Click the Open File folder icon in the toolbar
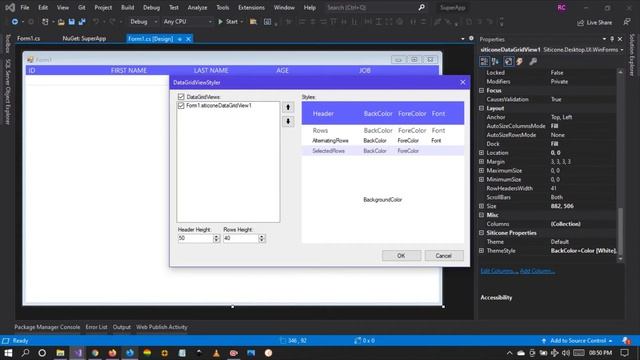This screenshot has height=360, width=640. pos(61,22)
